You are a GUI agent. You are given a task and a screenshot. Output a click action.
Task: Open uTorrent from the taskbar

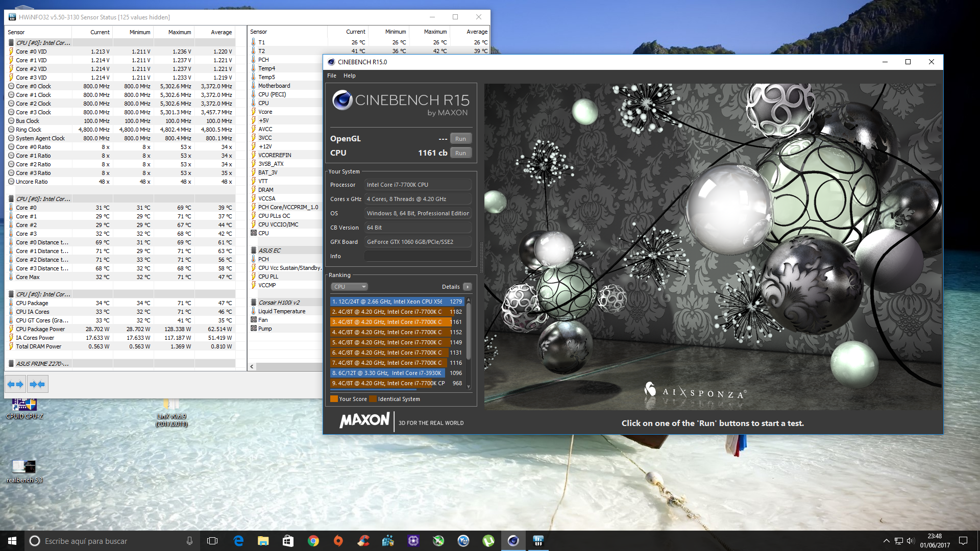click(x=488, y=541)
